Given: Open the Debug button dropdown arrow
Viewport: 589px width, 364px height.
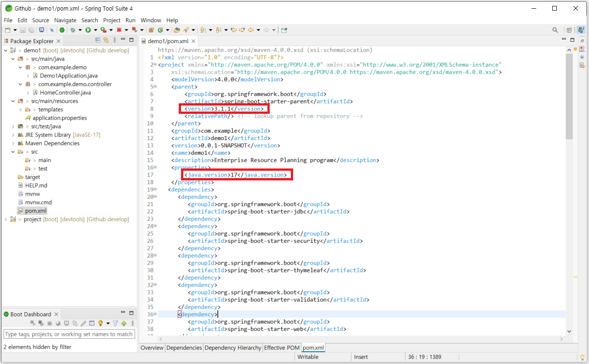Looking at the screenshot, I should [x=80, y=30].
